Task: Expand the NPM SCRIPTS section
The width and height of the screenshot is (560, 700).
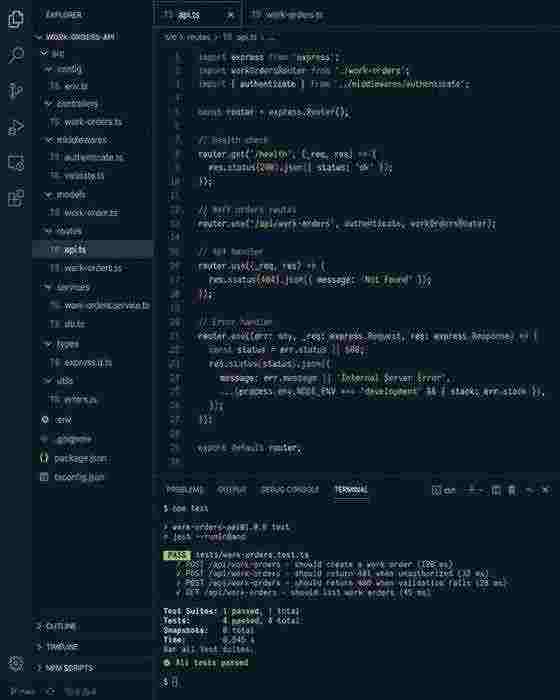Action: coord(92,668)
